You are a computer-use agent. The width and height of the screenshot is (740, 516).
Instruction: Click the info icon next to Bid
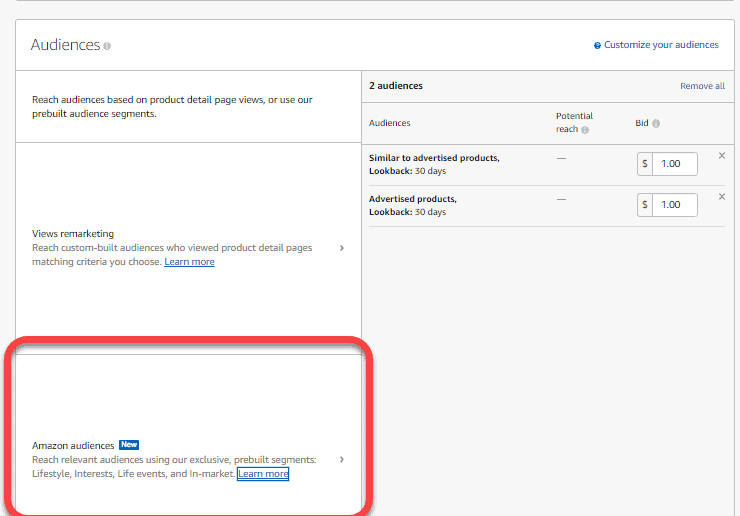pyautogui.click(x=656, y=124)
